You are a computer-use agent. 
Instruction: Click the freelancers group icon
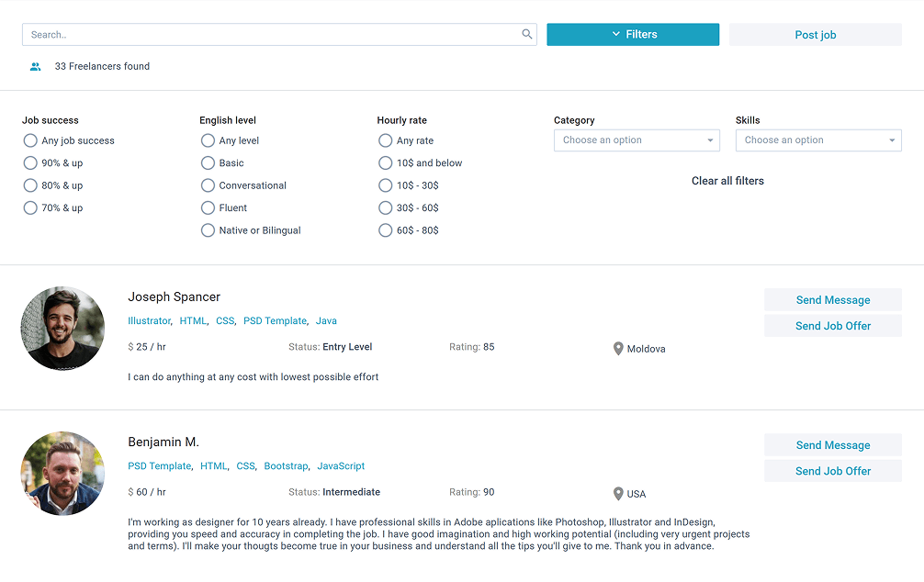(35, 67)
